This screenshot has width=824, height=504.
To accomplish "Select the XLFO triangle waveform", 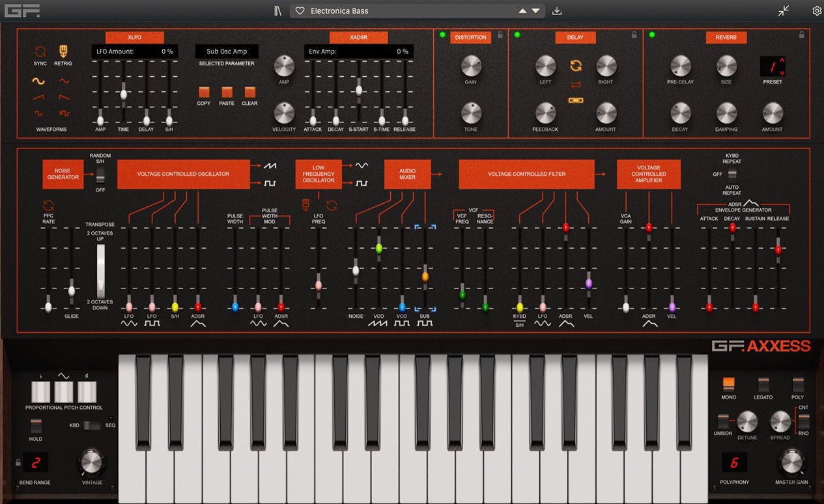I will coord(64,81).
